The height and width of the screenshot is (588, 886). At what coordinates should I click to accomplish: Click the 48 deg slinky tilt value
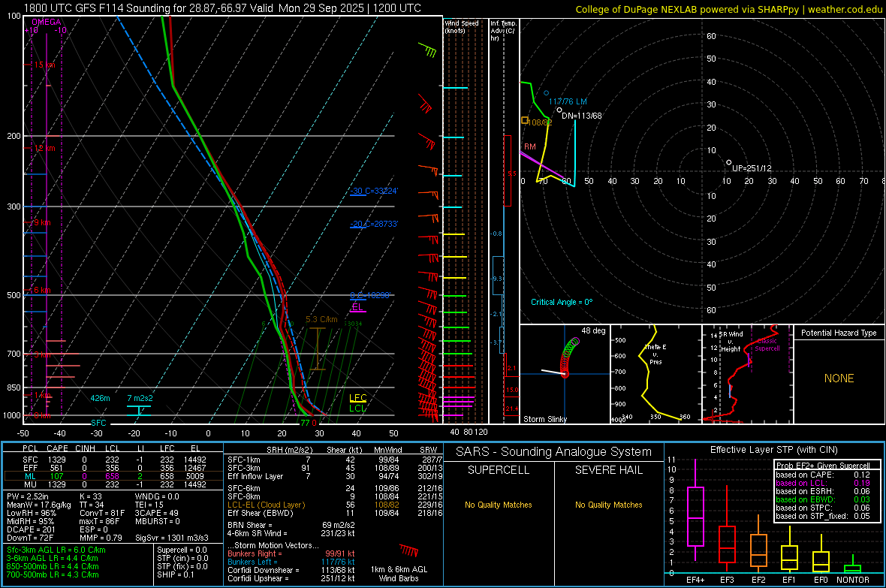[x=593, y=330]
